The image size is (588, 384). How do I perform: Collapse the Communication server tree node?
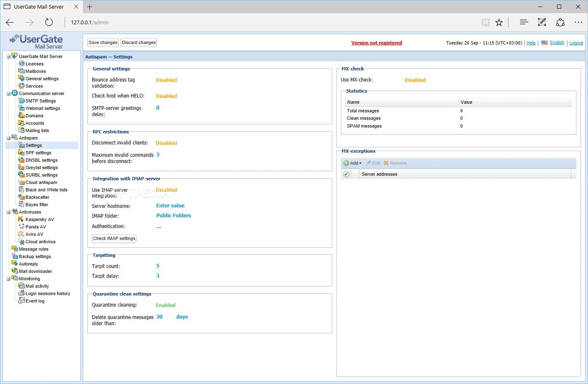[8, 93]
